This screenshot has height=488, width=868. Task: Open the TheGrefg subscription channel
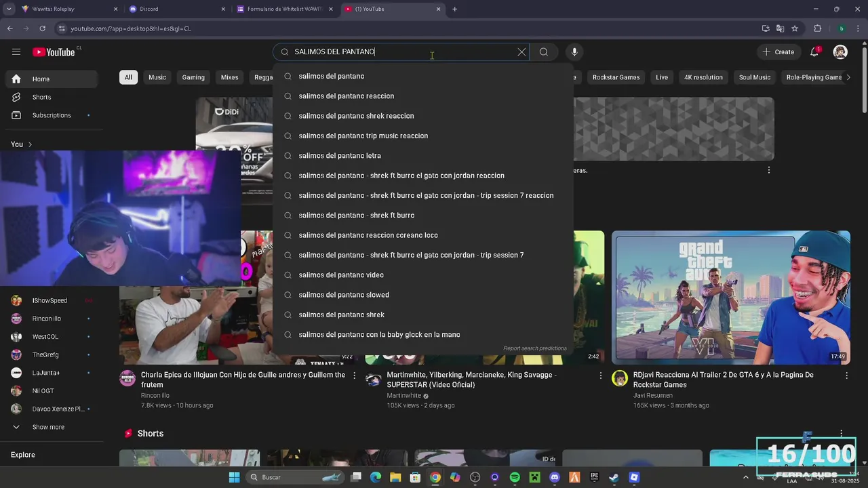[x=52, y=354]
